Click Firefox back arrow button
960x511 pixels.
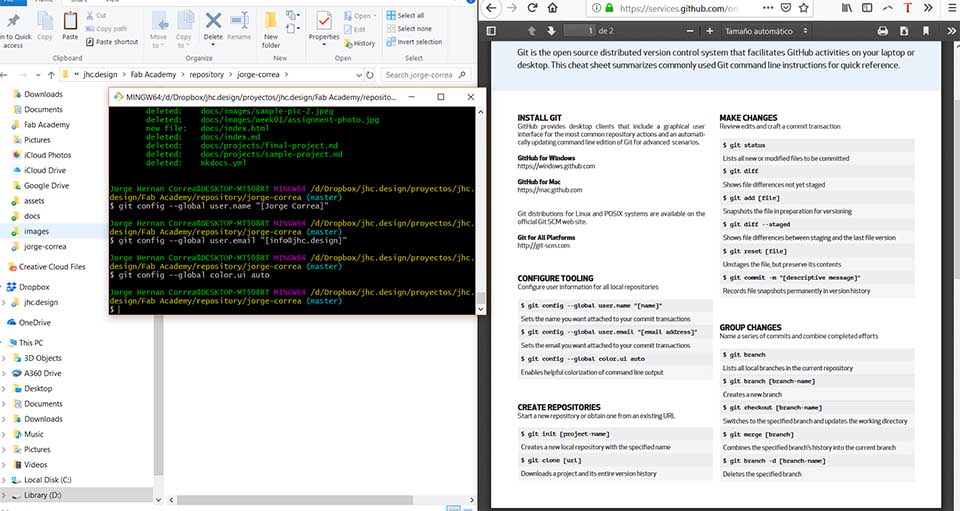pyautogui.click(x=491, y=8)
